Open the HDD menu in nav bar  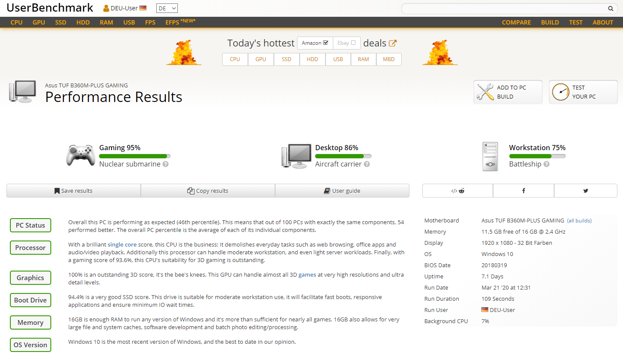83,22
